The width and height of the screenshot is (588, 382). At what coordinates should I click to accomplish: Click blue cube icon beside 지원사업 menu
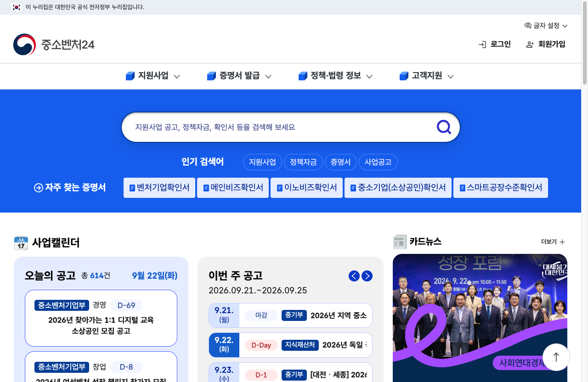coord(130,76)
